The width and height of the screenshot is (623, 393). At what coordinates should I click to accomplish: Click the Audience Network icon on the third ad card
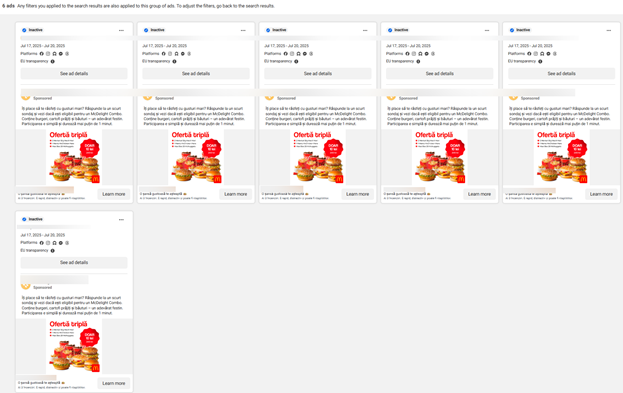click(298, 54)
